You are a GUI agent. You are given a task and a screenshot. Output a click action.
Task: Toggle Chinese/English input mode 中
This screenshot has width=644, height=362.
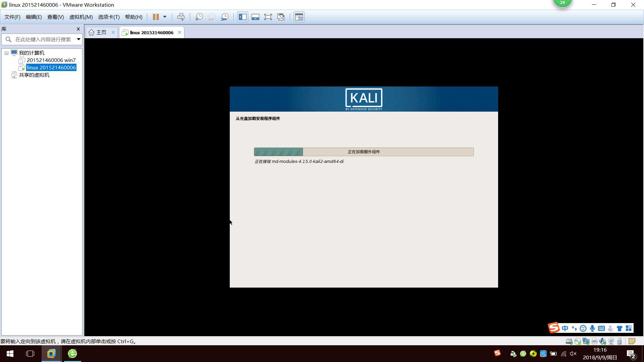point(565,328)
